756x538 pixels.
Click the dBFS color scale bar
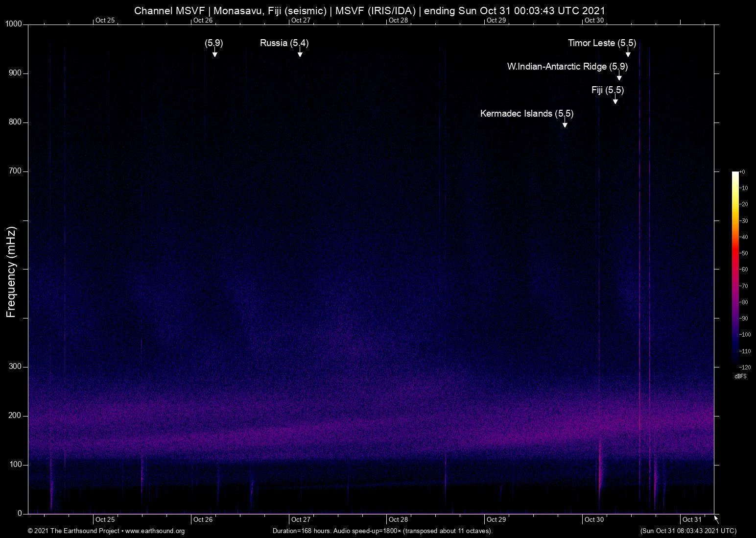(x=735, y=269)
